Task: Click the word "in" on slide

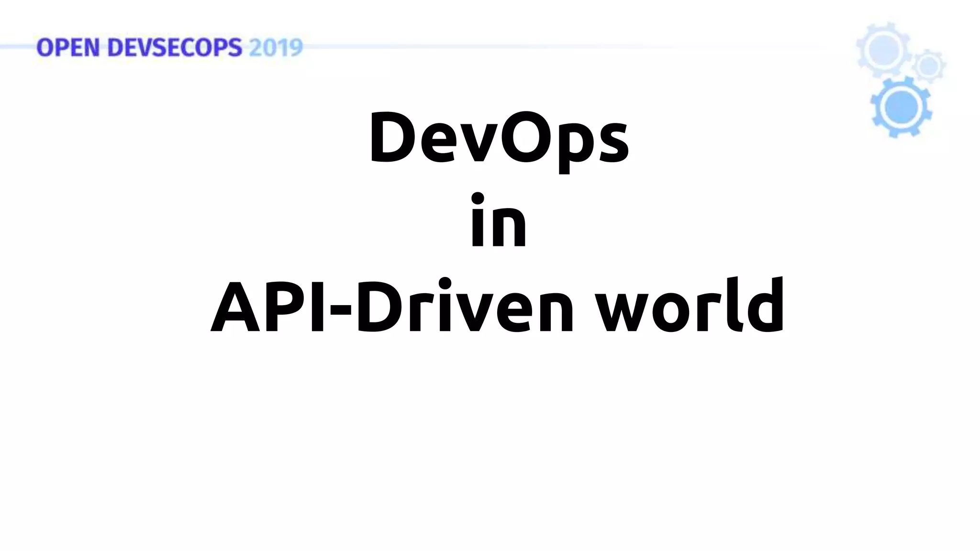Action: click(498, 221)
